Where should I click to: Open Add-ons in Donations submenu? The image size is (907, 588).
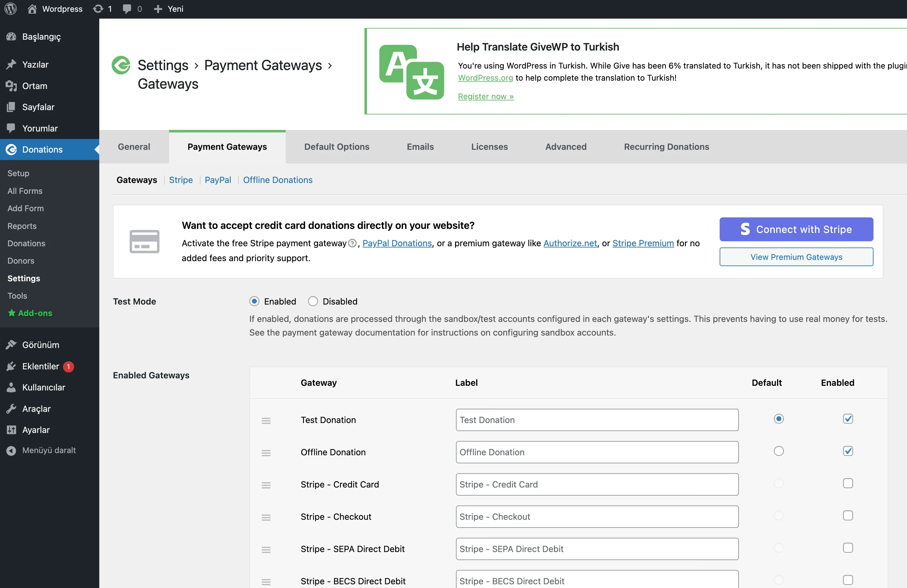tap(35, 313)
